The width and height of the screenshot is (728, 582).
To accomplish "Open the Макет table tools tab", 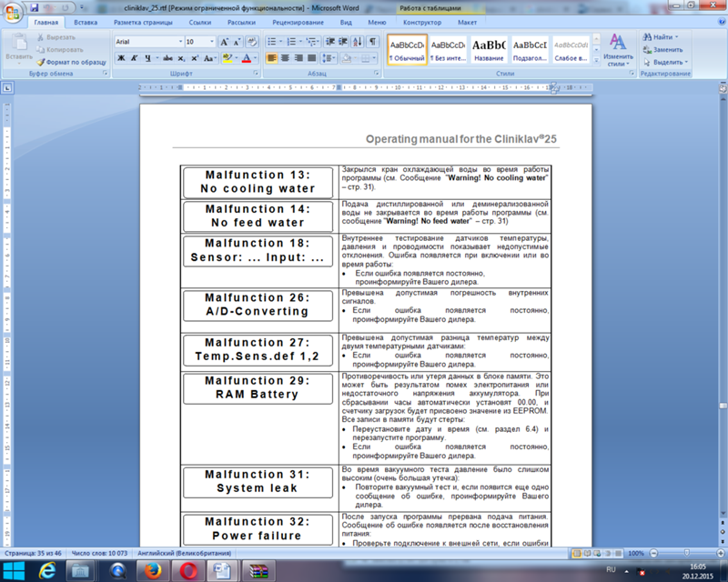I will click(x=467, y=22).
